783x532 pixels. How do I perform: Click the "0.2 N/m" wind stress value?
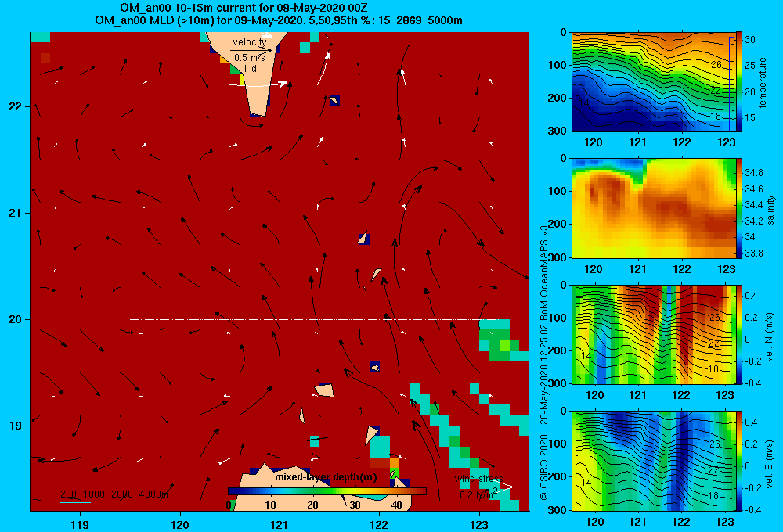478,495
